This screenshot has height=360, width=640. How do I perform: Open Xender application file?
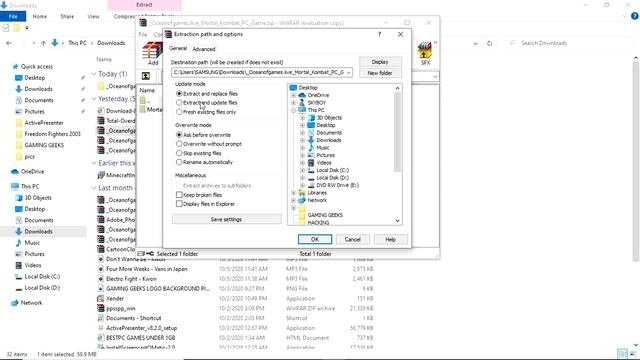pyautogui.click(x=115, y=299)
